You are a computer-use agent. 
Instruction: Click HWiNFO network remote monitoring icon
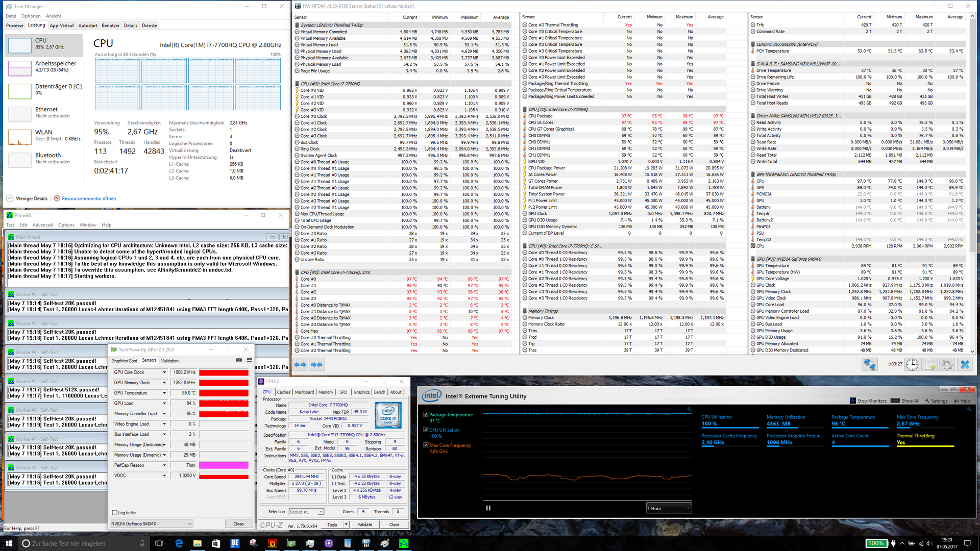point(870,365)
